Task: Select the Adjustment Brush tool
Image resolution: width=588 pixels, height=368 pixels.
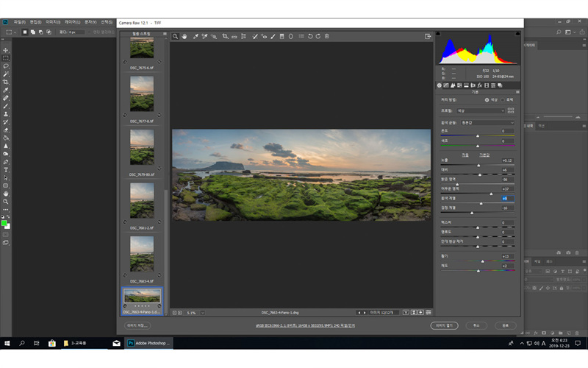Action: [273, 36]
